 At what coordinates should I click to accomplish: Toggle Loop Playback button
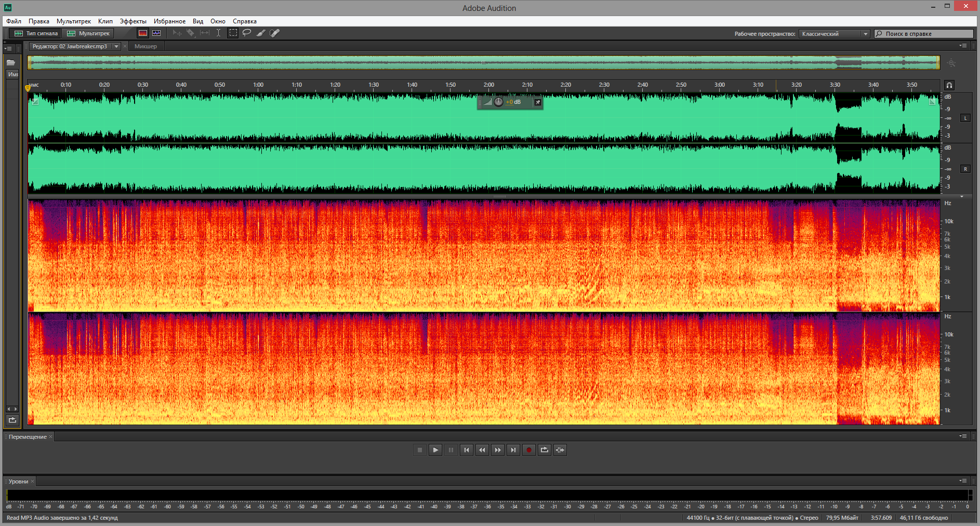tap(545, 450)
